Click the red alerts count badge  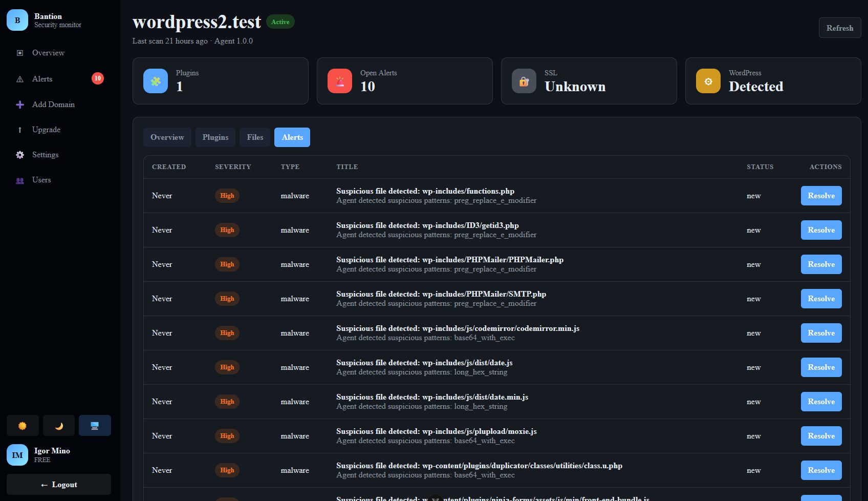(98, 78)
